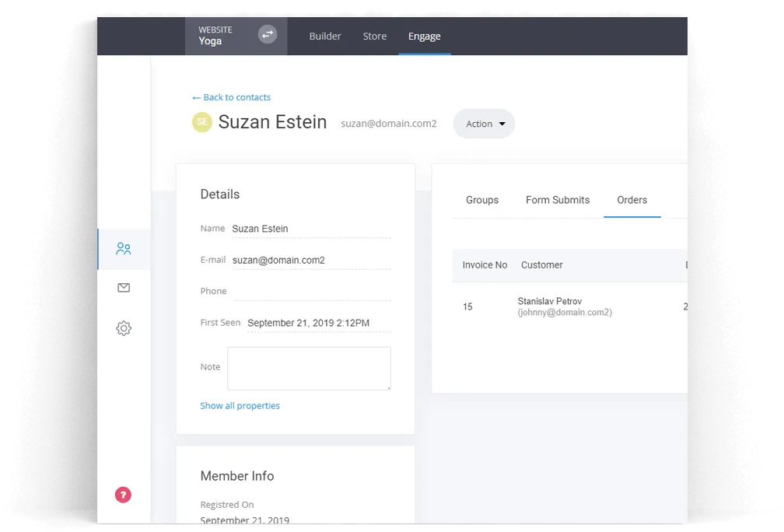Expand the Action dropdown
784x532 pixels.
pos(484,124)
